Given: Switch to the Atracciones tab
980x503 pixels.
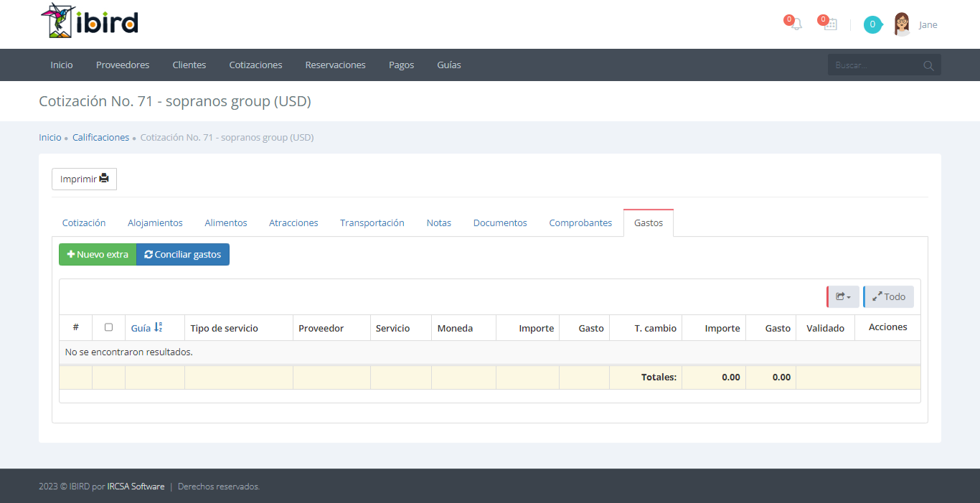Looking at the screenshot, I should tap(293, 223).
